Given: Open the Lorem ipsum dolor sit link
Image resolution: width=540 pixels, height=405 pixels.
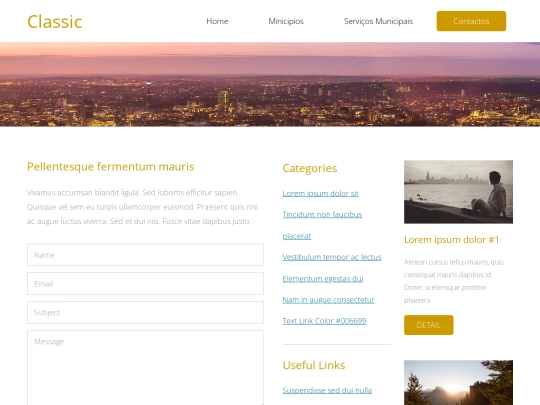Looking at the screenshot, I should click(x=320, y=194).
